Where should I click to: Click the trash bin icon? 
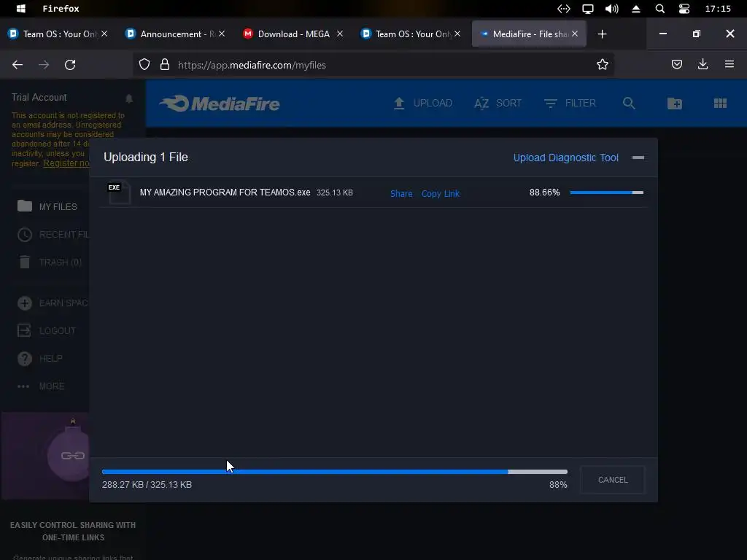pos(25,262)
